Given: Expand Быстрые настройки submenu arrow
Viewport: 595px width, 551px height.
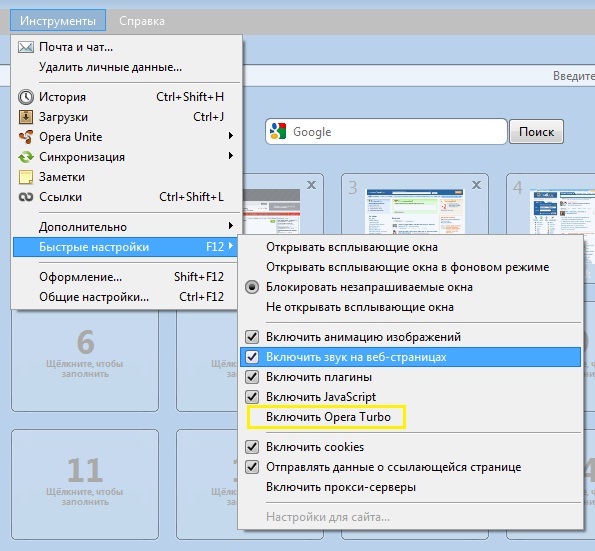Looking at the screenshot, I should tap(231, 246).
